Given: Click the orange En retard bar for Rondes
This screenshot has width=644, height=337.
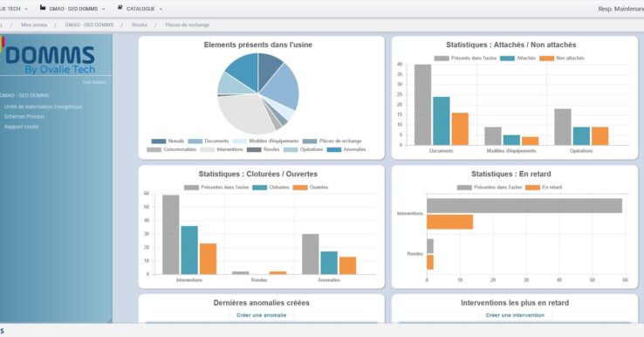Looking at the screenshot, I should [430, 262].
